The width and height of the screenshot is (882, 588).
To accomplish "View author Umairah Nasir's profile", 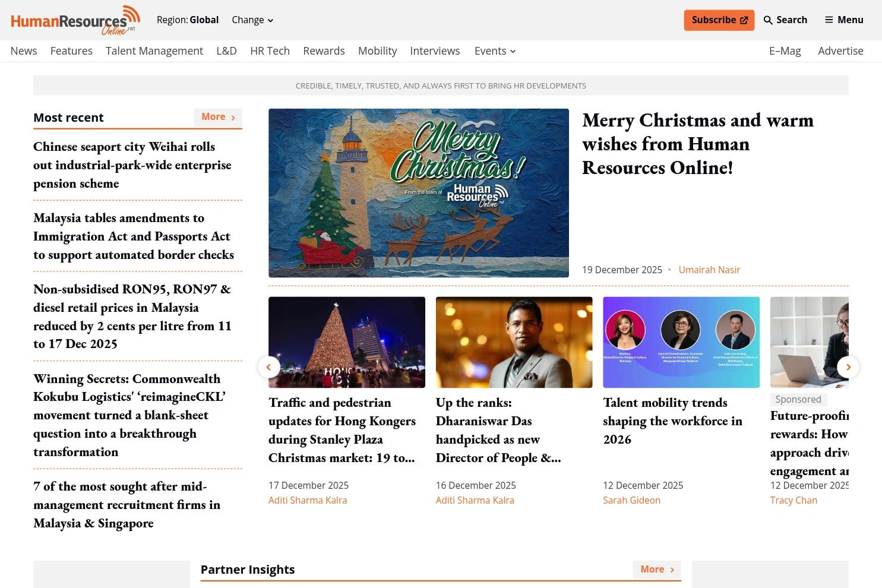I will 709,270.
